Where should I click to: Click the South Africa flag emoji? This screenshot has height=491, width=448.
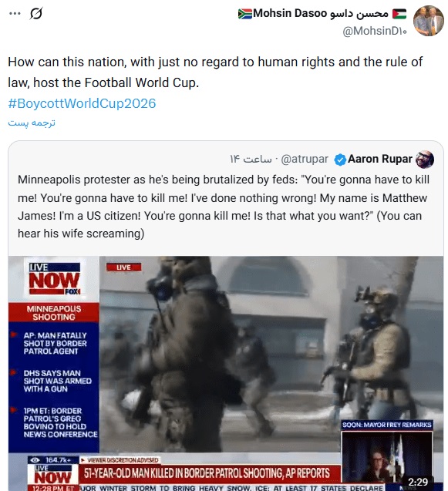[x=244, y=14]
